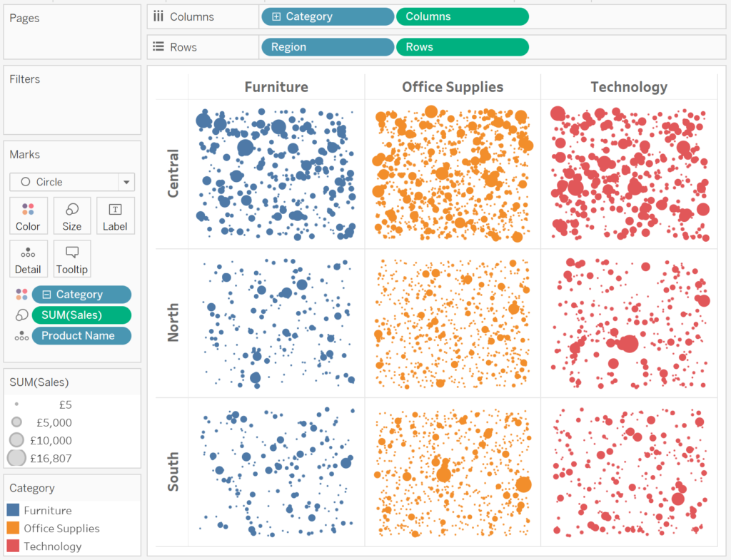Viewport: 731px width, 560px height.
Task: Open the Color marks card
Action: (29, 215)
